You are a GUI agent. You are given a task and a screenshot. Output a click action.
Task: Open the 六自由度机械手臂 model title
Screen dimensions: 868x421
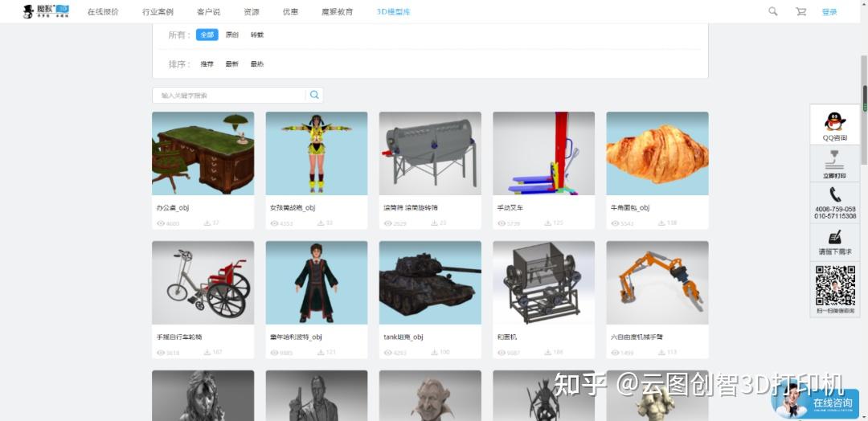pos(637,337)
